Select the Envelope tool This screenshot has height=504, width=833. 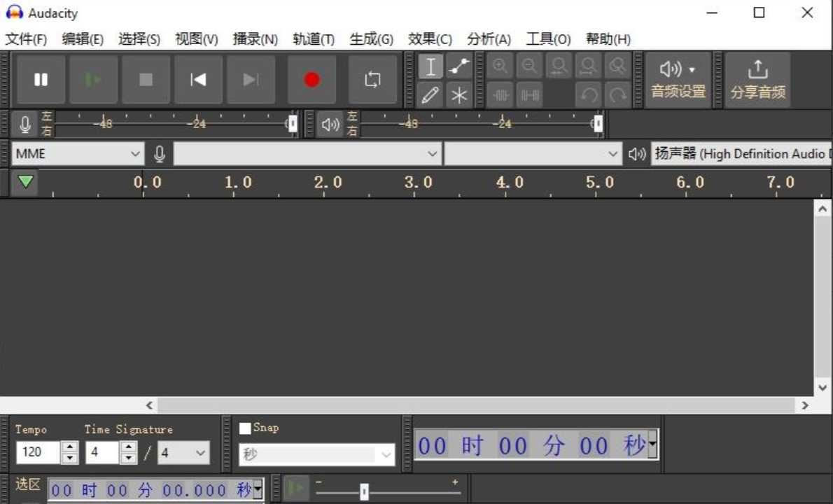click(458, 66)
